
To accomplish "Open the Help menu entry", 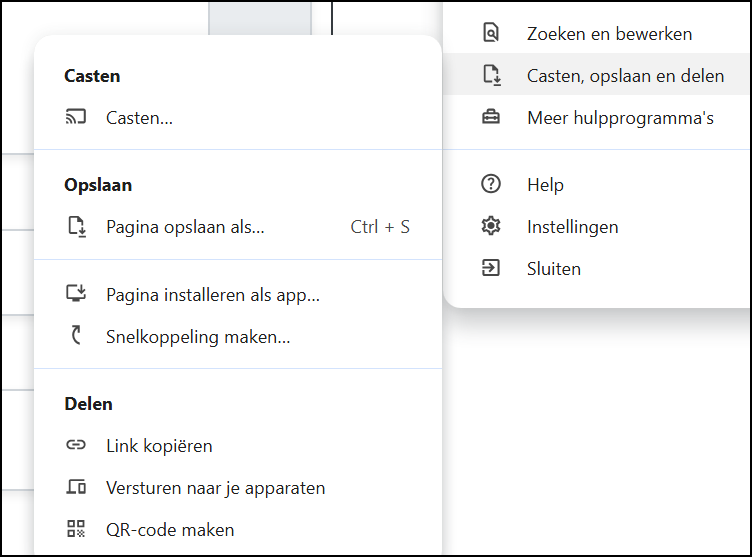I will point(597,185).
